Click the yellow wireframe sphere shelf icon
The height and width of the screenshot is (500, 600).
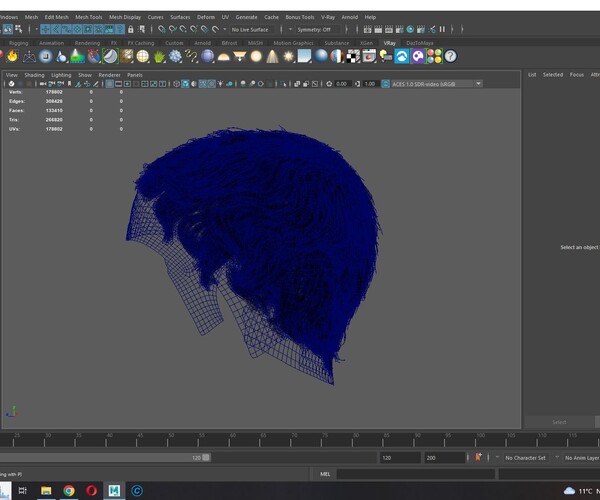tap(143, 56)
